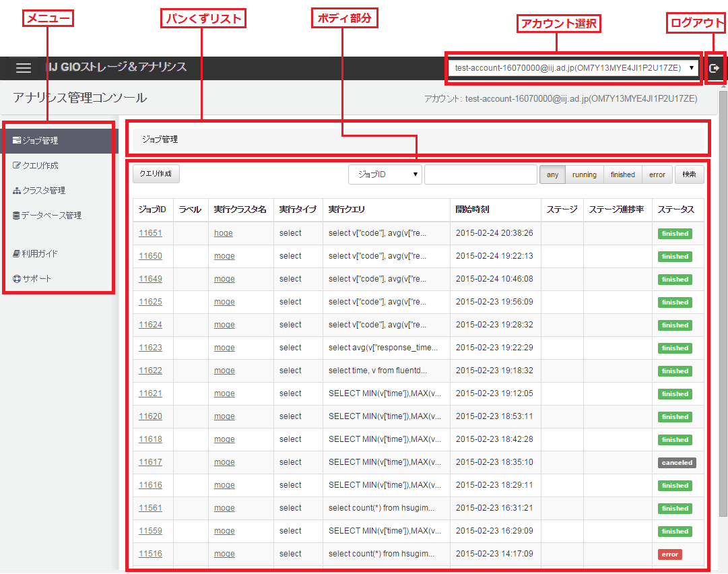
Task: Open job ID 11650 link
Action: tap(150, 256)
